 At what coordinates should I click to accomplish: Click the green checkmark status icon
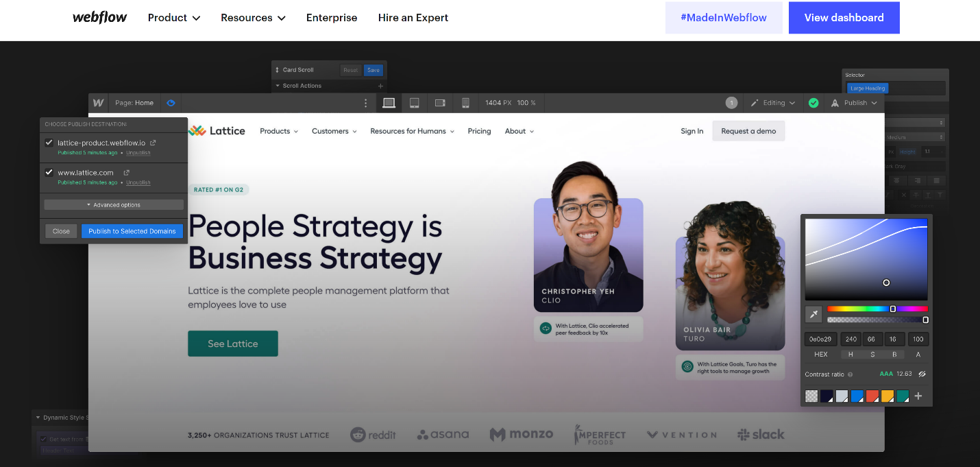(813, 103)
